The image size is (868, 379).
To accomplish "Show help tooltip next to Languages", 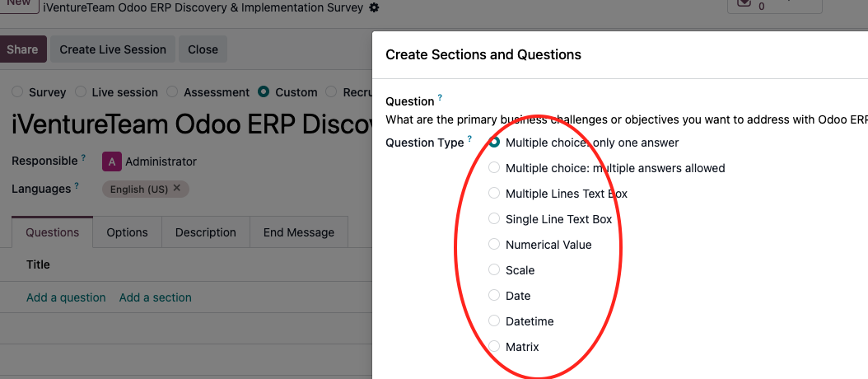I will [77, 185].
